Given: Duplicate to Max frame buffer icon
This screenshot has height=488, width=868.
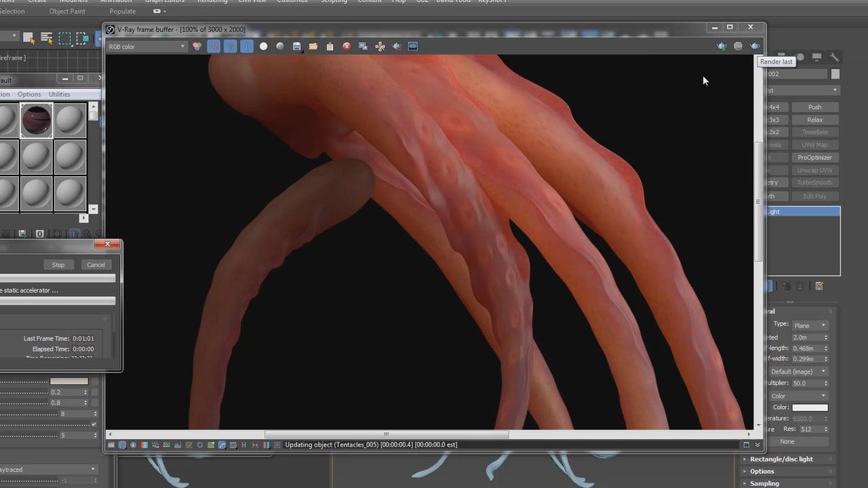Looking at the screenshot, I should (363, 46).
